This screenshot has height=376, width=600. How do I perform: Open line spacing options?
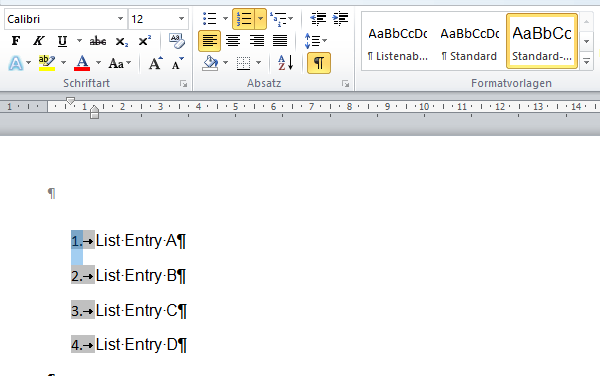tap(316, 41)
